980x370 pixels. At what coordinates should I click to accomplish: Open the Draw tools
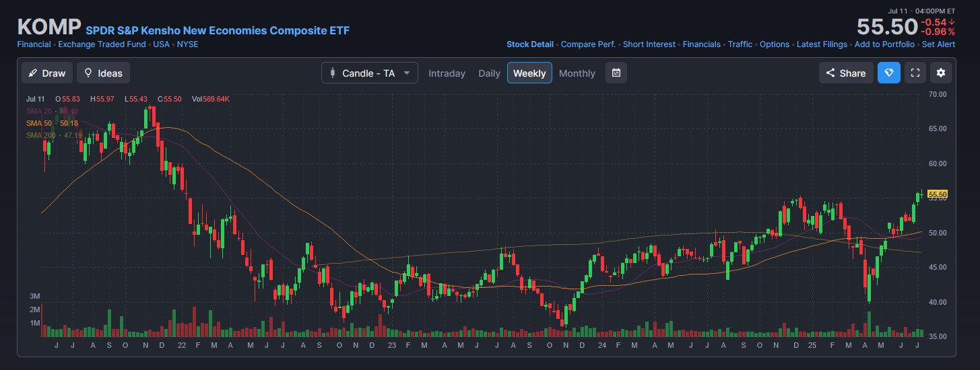point(47,73)
